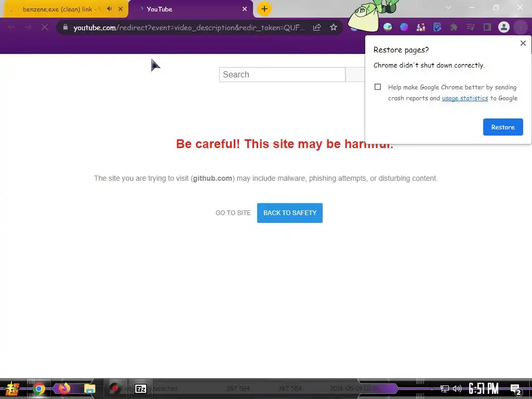Bookmark this page with the star icon
Screen dimensions: 532x399
(334, 27)
